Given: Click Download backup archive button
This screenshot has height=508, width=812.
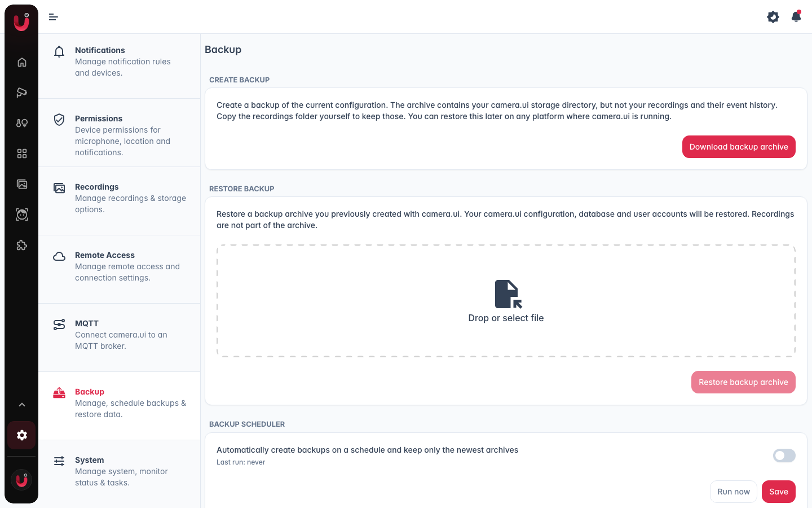Looking at the screenshot, I should [739, 147].
